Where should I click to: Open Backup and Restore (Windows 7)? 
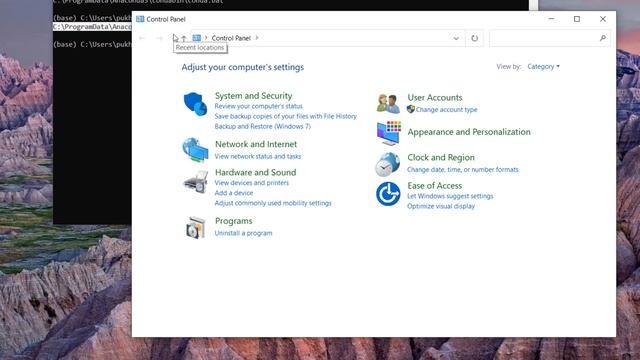point(262,127)
